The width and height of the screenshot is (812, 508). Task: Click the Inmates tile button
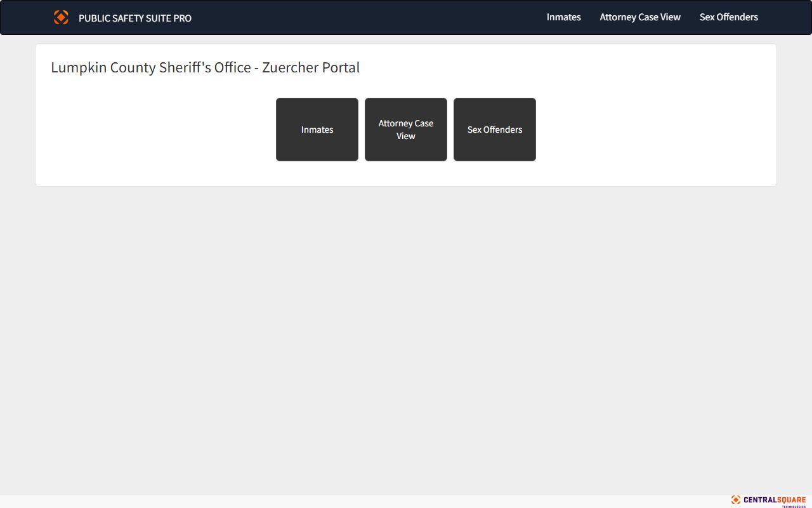click(x=317, y=130)
